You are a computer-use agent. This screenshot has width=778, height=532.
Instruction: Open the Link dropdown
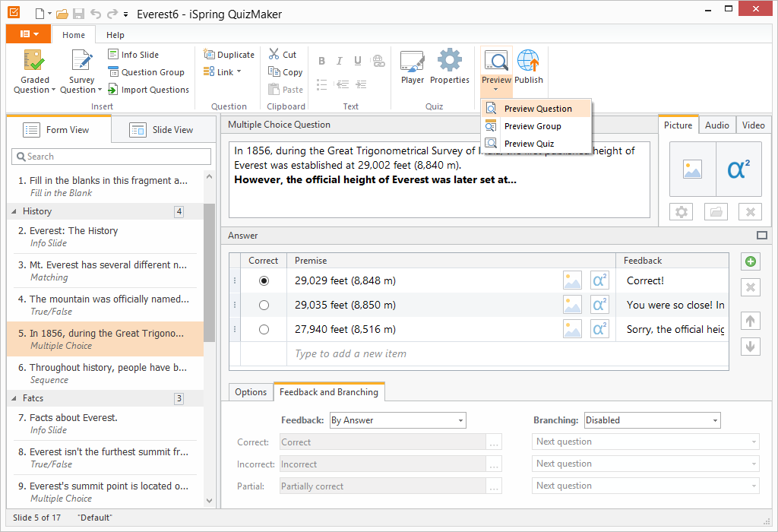pos(223,72)
